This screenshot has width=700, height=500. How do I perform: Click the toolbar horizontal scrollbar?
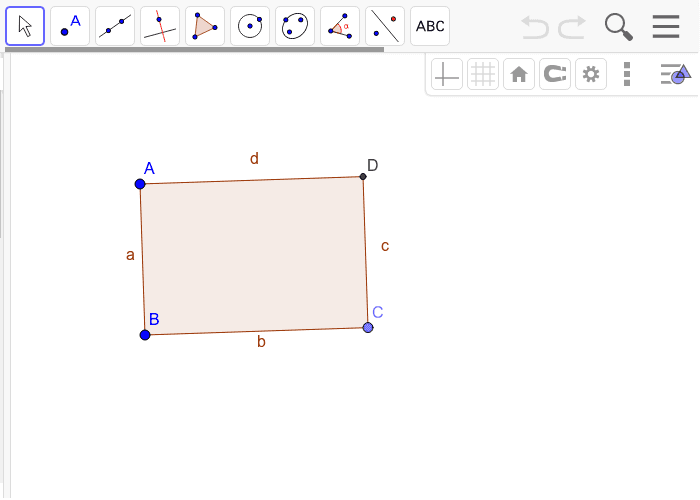(194, 50)
